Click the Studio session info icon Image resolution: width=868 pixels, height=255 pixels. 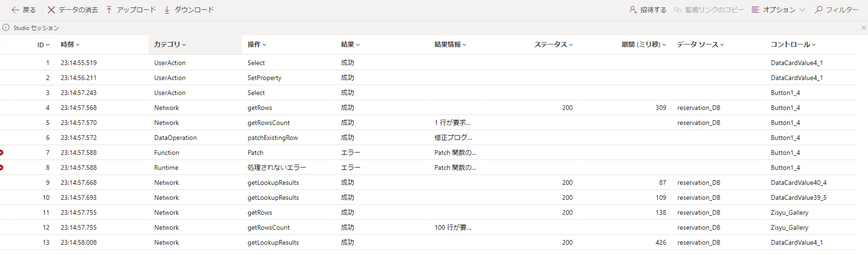point(6,28)
